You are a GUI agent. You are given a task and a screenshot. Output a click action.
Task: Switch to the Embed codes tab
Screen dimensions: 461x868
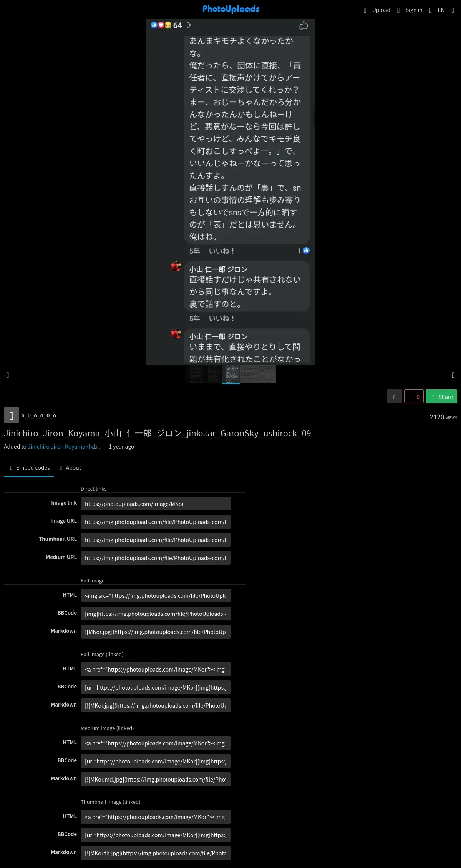tap(29, 468)
